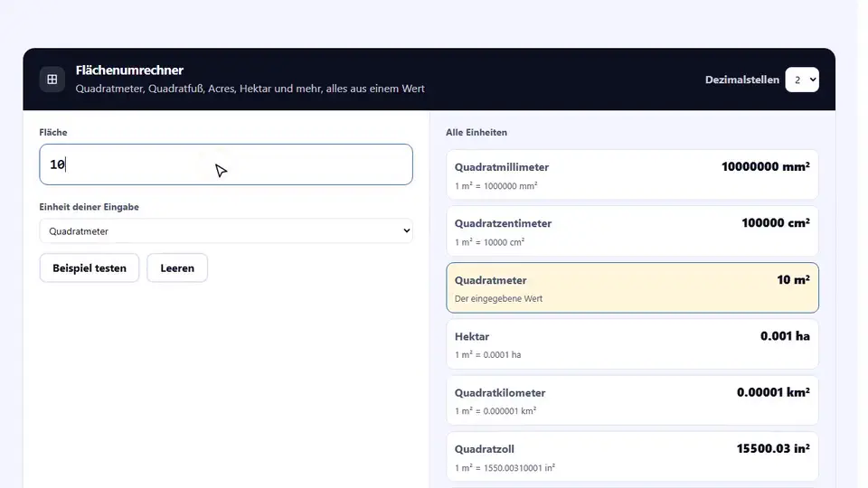Click the '1 m² = 1550.00310001 in²' note
Viewport: 868px width, 488px height.
pos(505,467)
